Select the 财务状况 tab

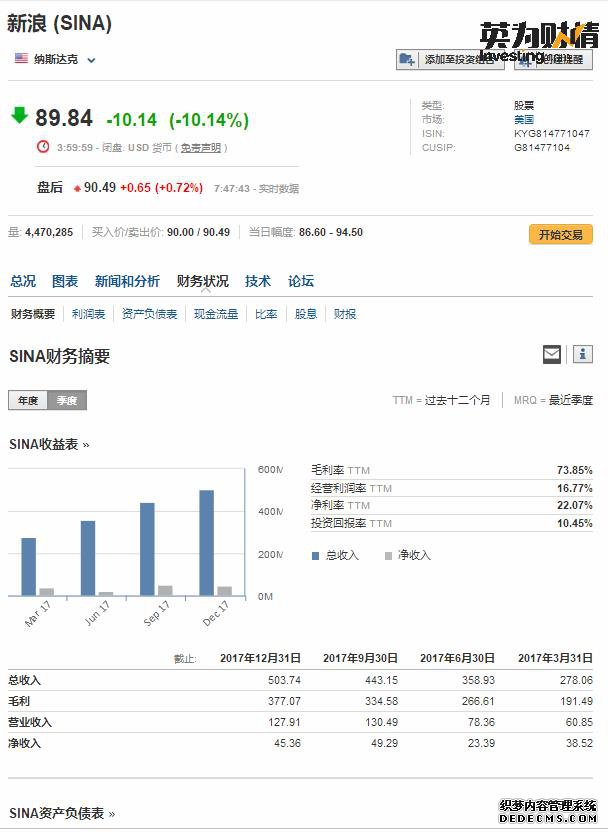pyautogui.click(x=202, y=281)
